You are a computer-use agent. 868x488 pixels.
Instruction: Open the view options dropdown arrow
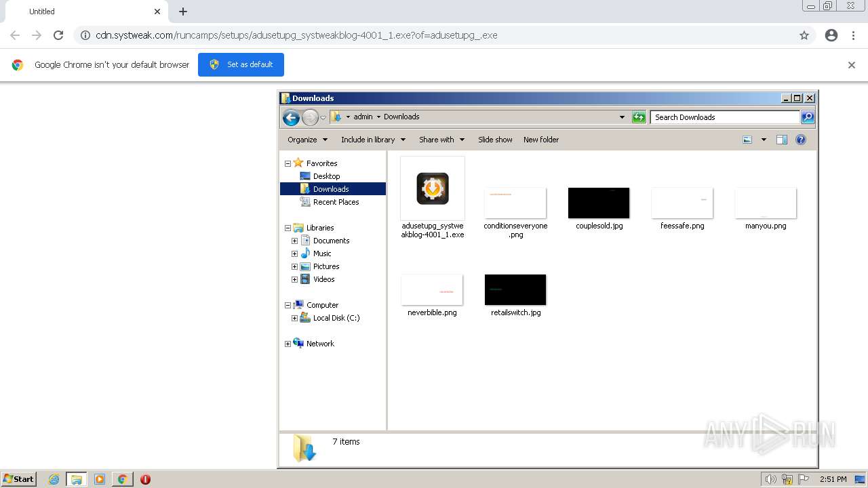pyautogui.click(x=764, y=140)
